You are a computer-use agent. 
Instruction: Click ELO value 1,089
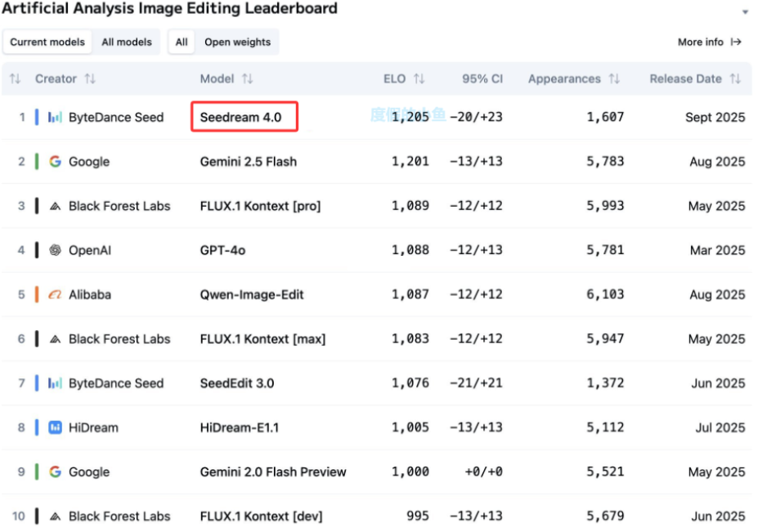point(410,206)
